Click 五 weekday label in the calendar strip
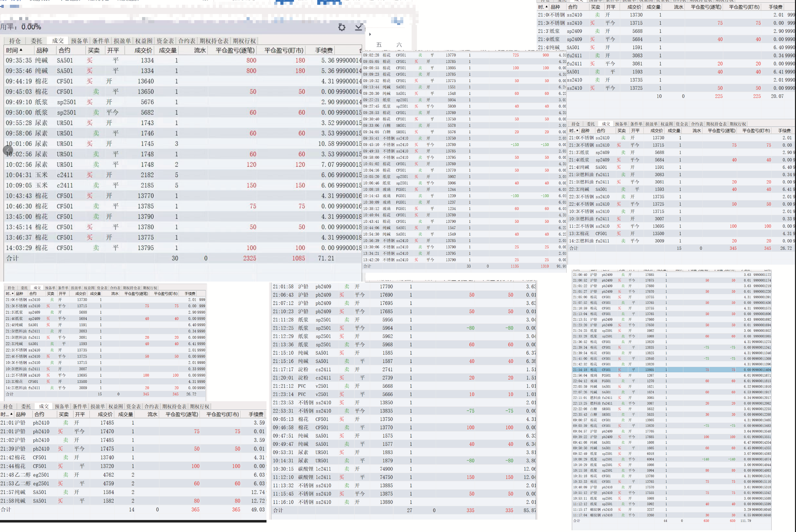The width and height of the screenshot is (796, 532). [x=379, y=45]
